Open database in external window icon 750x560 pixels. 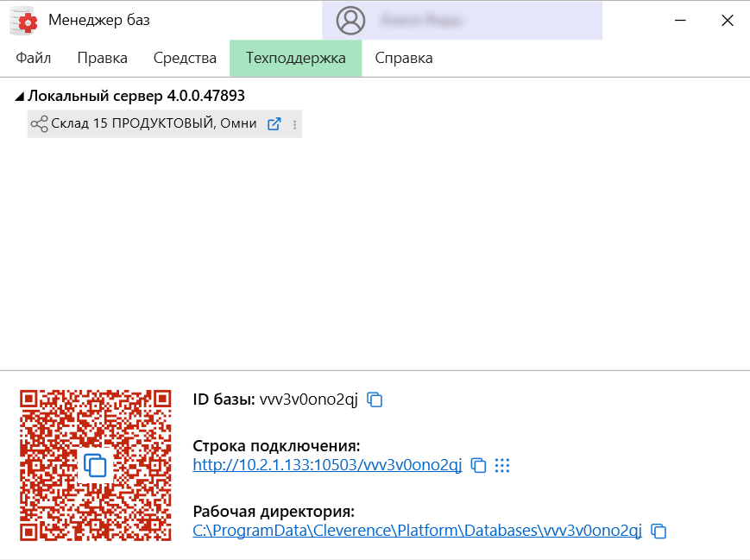[274, 124]
